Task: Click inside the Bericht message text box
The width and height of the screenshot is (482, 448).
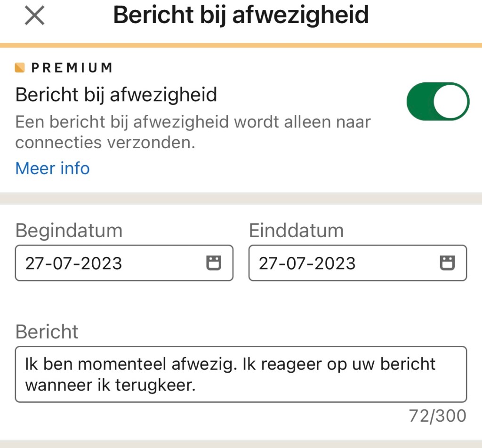Action: (241, 374)
